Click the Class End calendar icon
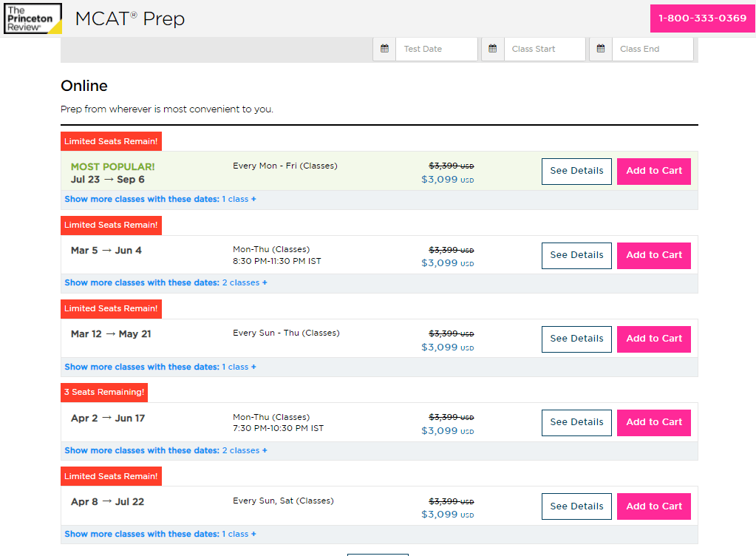756x556 pixels. [x=601, y=49]
